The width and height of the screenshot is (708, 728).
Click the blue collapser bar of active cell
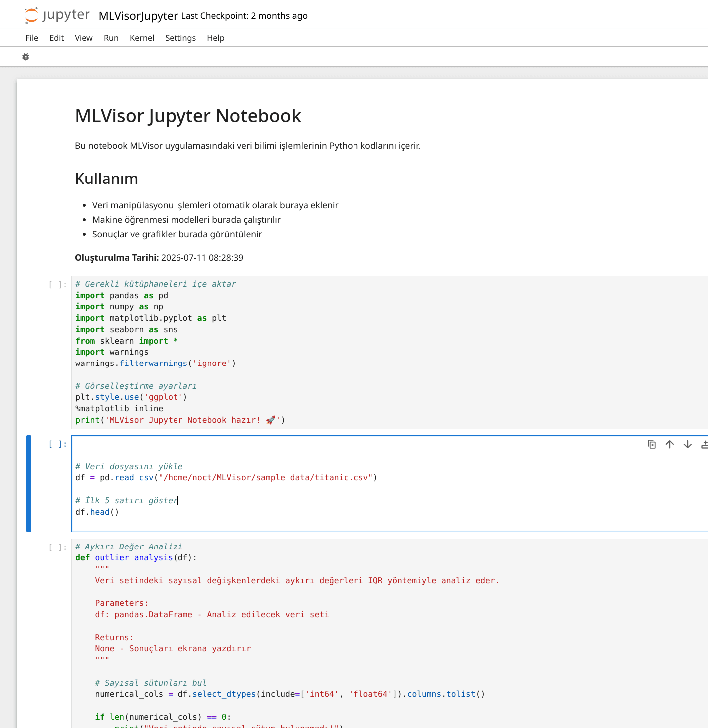[x=29, y=484]
